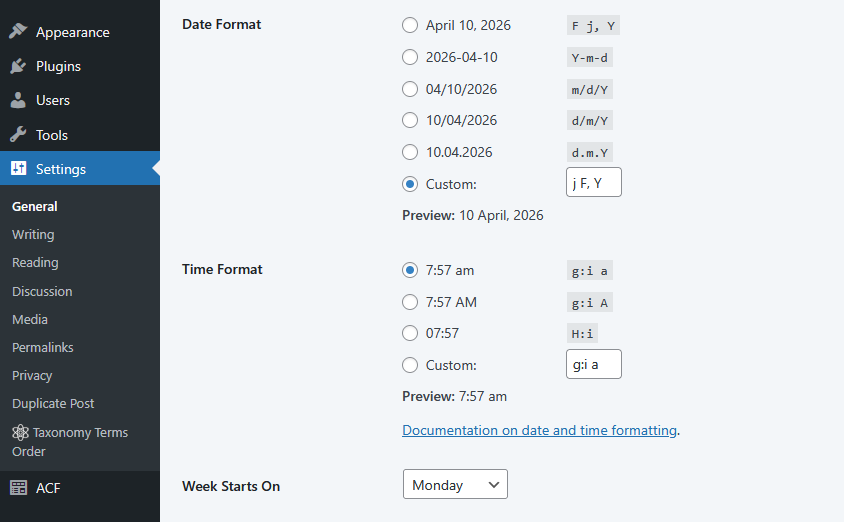This screenshot has width=844, height=522.
Task: Click the Users person icon
Action: pyautogui.click(x=18, y=100)
